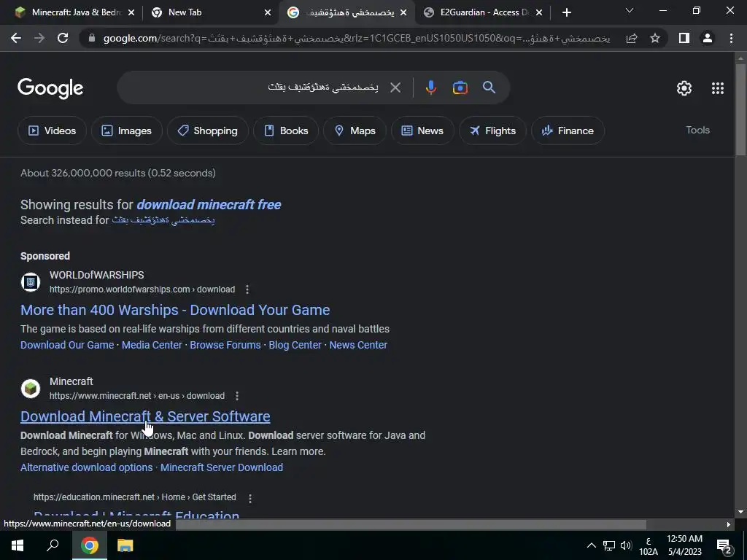Image resolution: width=747 pixels, height=560 pixels.
Task: Open the notification center icon
Action: (724, 547)
